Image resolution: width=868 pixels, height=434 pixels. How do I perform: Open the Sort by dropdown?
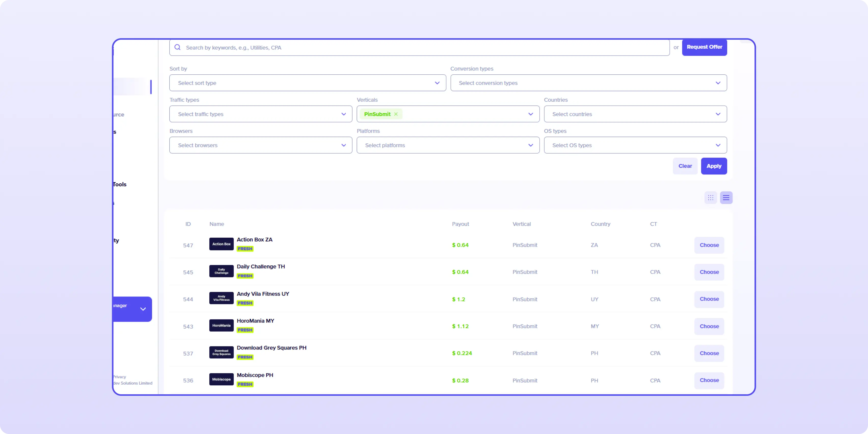[307, 83]
